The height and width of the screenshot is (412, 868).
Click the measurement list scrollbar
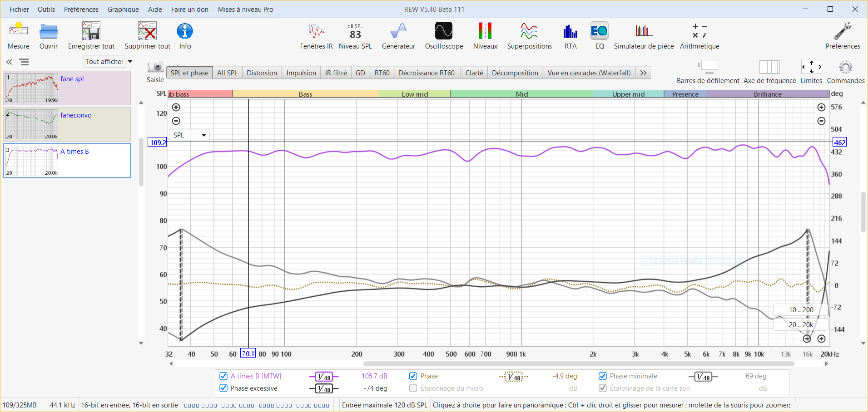[141, 162]
